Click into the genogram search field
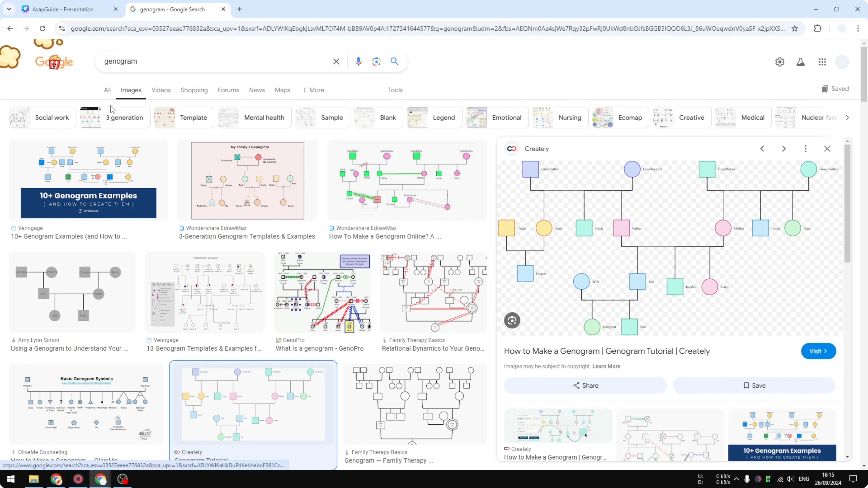The height and width of the screenshot is (488, 868). point(216,61)
